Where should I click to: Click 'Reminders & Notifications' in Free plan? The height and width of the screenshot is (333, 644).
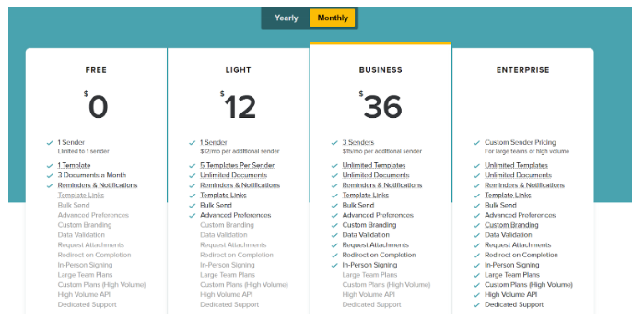98,185
